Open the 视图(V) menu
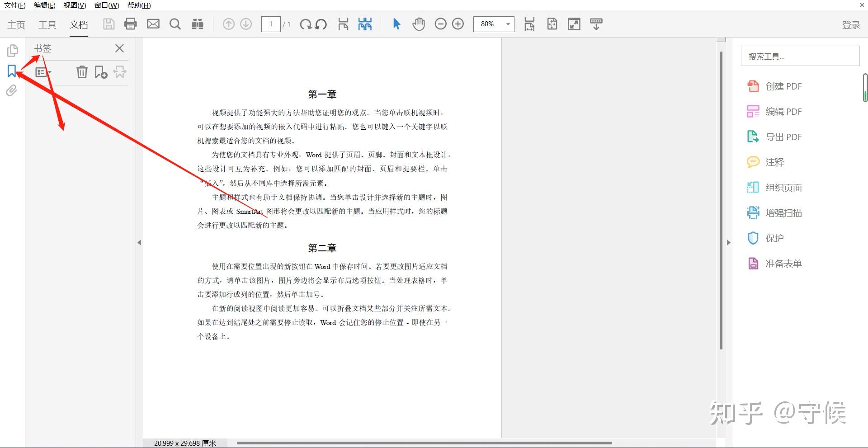This screenshot has height=448, width=868. pos(75,5)
